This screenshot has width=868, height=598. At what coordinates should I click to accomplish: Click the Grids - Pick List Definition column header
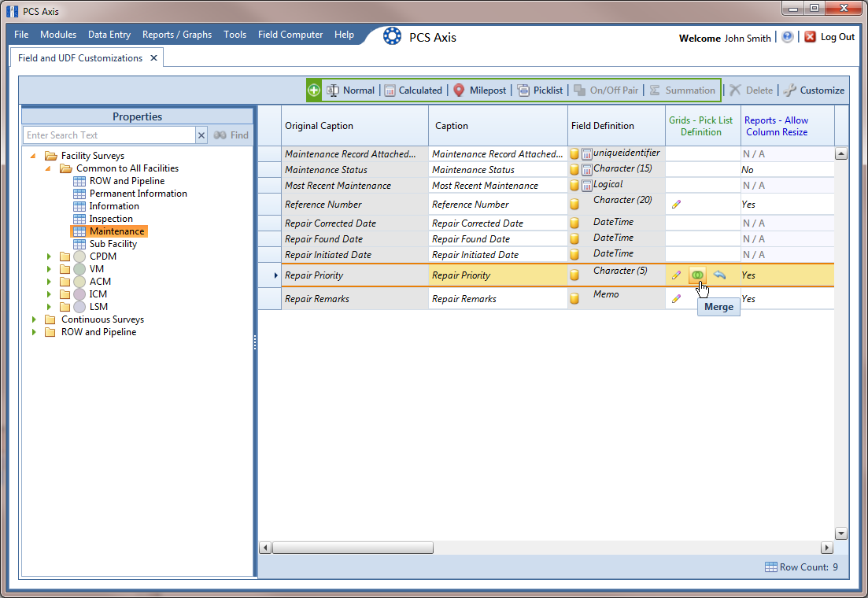coord(701,126)
